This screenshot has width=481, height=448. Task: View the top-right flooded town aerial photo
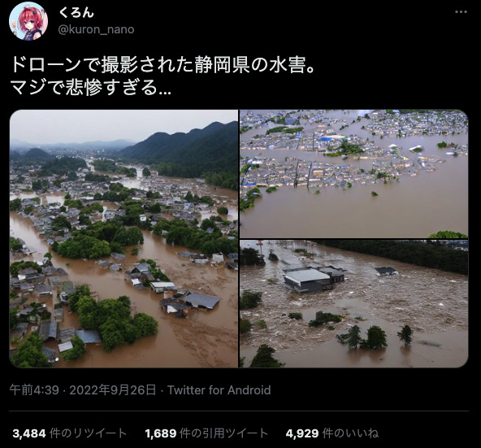pyautogui.click(x=354, y=173)
